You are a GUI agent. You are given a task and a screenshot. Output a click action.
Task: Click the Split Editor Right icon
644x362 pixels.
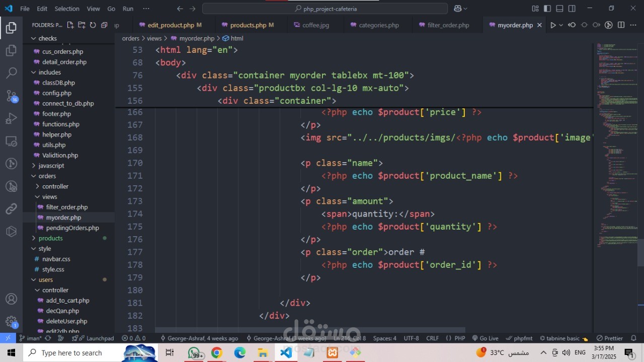coord(621,25)
